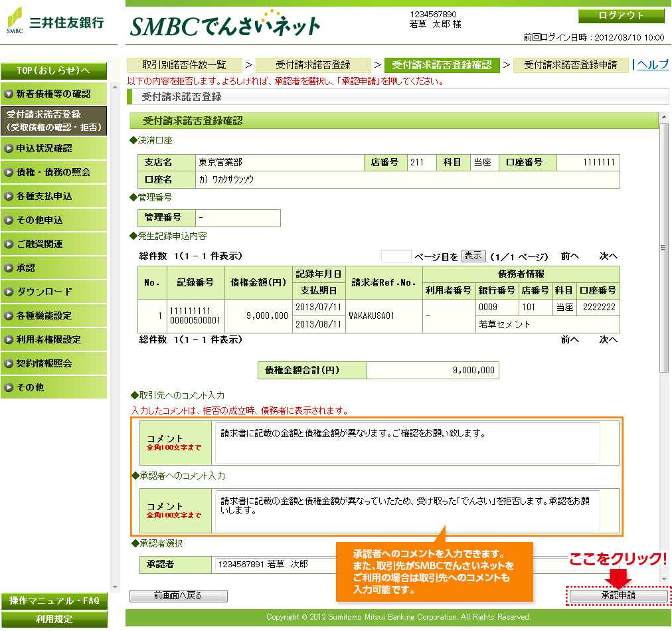The height and width of the screenshot is (631, 672).
Task: Click sidebar scrollbar down arrow
Action: pos(114,587)
